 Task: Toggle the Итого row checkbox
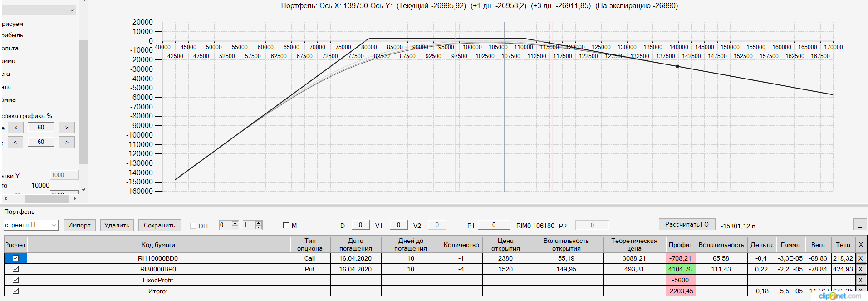click(x=15, y=291)
